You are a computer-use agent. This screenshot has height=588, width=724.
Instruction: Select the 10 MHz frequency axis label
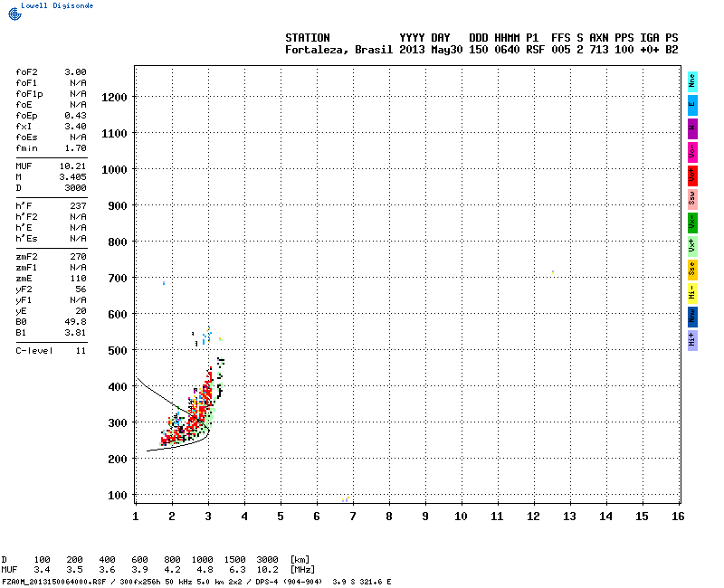[461, 517]
